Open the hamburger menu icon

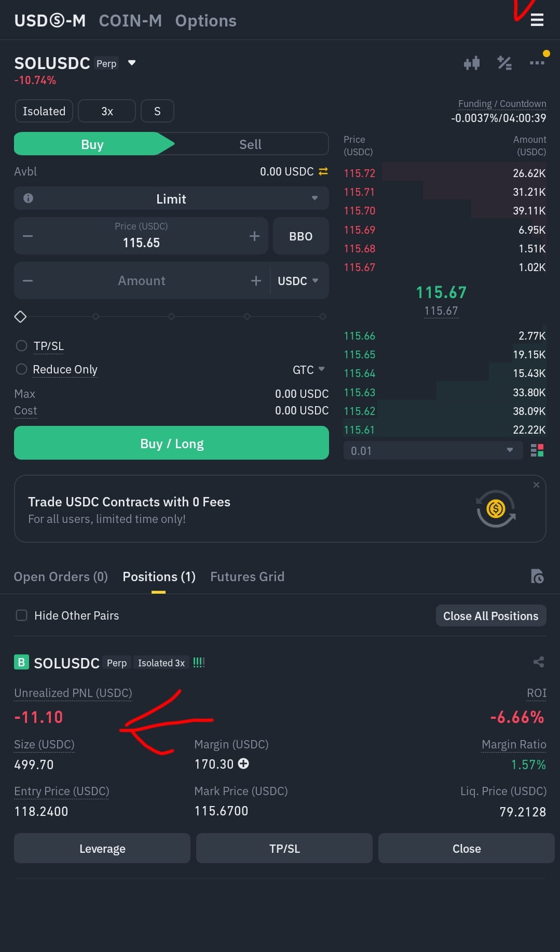click(x=537, y=20)
